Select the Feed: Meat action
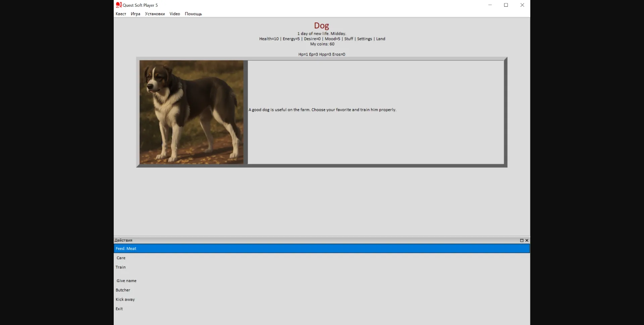This screenshot has width=644, height=325. pos(126,249)
